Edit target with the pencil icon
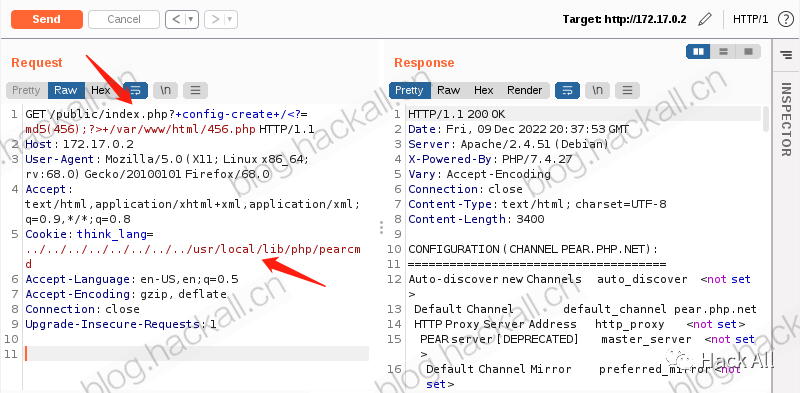Image resolution: width=800 pixels, height=393 pixels. click(705, 19)
